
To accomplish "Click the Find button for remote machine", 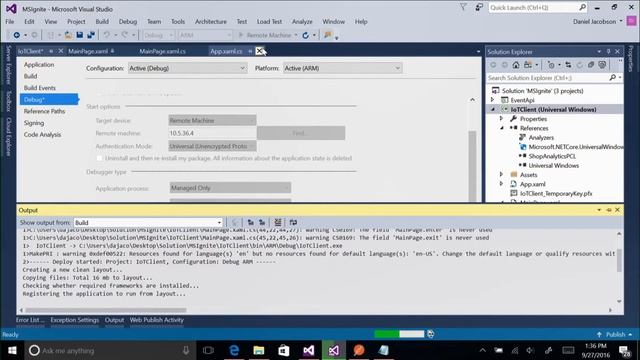I will (301, 133).
